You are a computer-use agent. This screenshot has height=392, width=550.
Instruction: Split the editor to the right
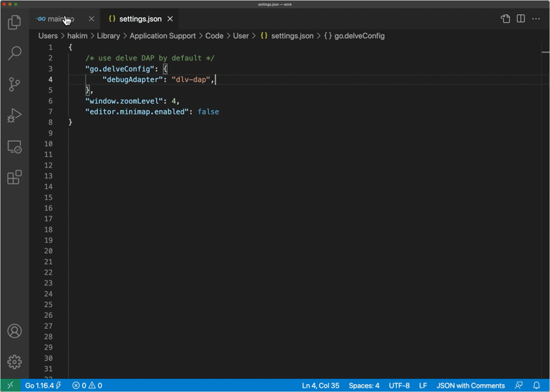coord(520,19)
